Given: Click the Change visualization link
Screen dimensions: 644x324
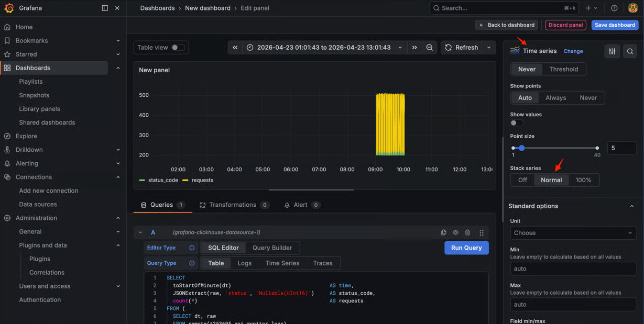Looking at the screenshot, I should pos(573,51).
